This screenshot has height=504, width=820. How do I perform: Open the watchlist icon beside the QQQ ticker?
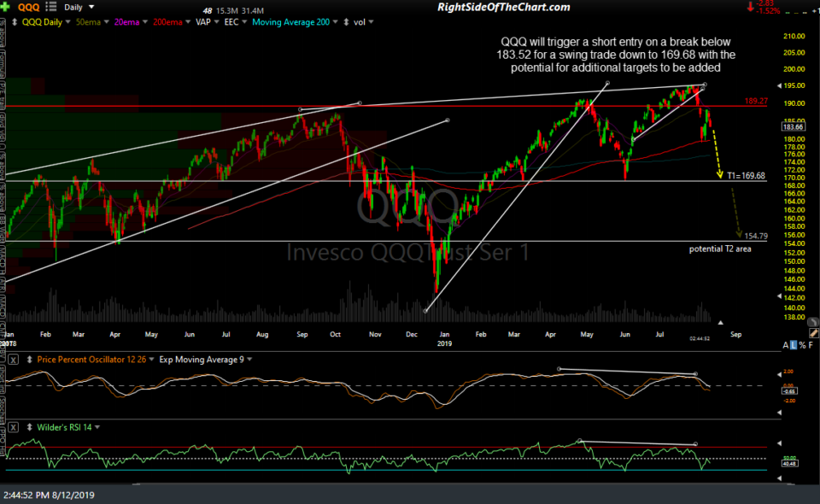(x=50, y=6)
